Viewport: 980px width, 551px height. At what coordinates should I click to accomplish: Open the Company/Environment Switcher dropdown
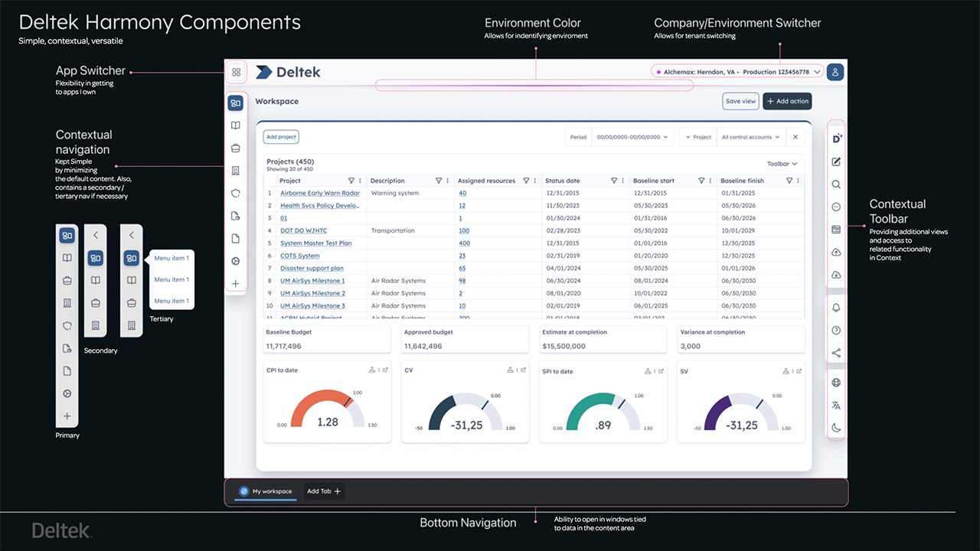[x=737, y=71]
